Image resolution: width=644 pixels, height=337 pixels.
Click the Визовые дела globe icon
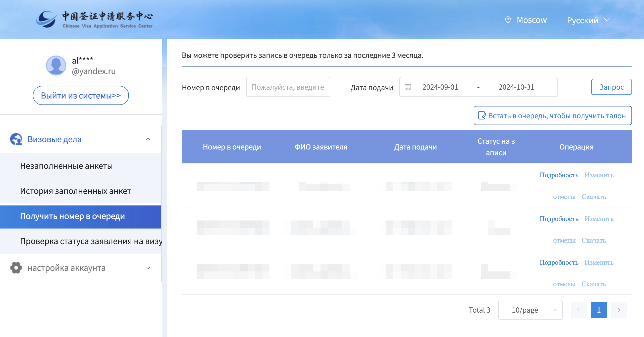coord(16,139)
